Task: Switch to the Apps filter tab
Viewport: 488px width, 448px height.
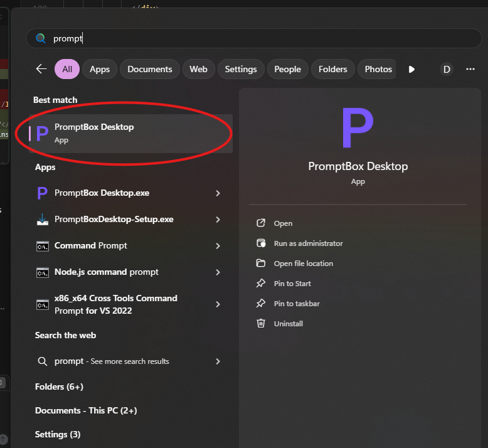Action: pos(100,69)
